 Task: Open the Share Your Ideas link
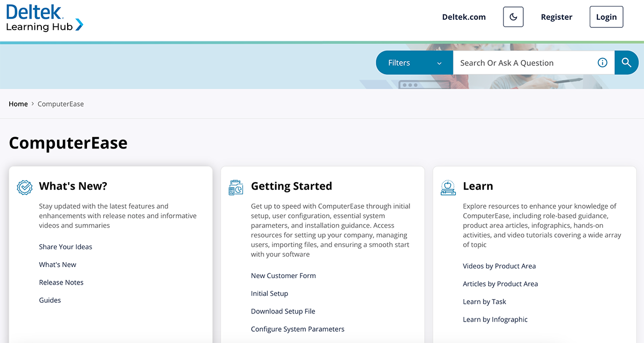pos(65,247)
